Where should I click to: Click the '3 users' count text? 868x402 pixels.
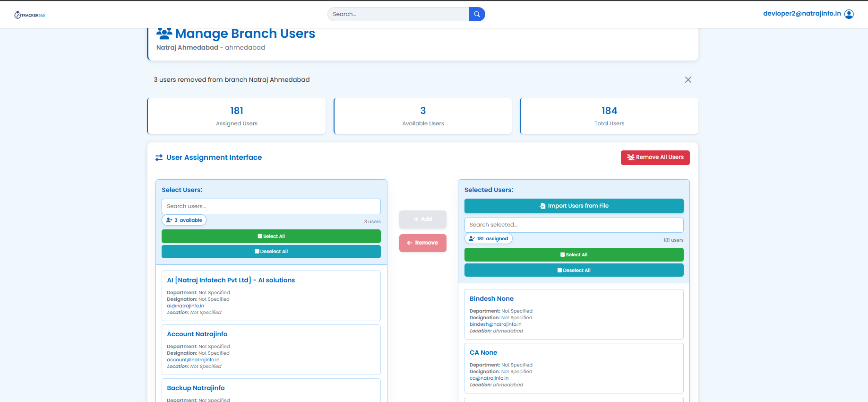(x=372, y=221)
